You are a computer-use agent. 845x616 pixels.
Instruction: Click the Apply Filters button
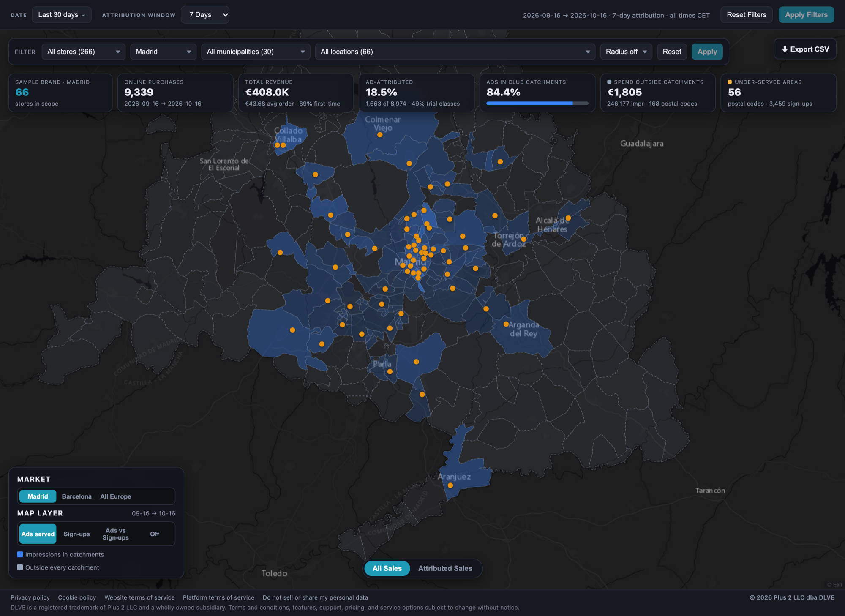pos(806,15)
